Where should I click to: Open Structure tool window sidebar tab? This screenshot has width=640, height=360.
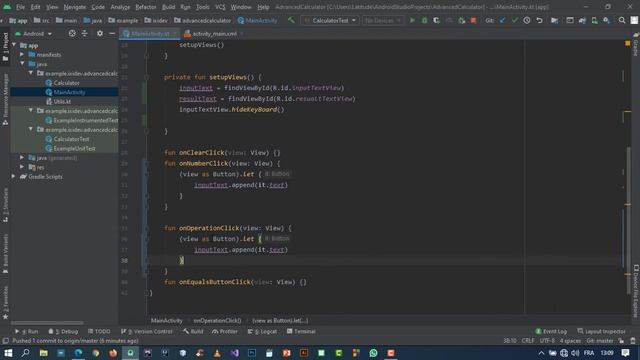pyautogui.click(x=5, y=205)
